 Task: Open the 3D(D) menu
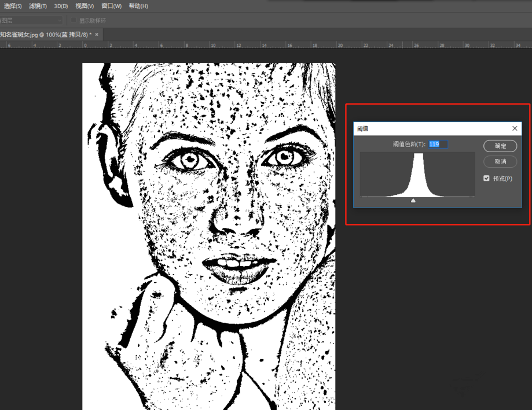[x=61, y=6]
